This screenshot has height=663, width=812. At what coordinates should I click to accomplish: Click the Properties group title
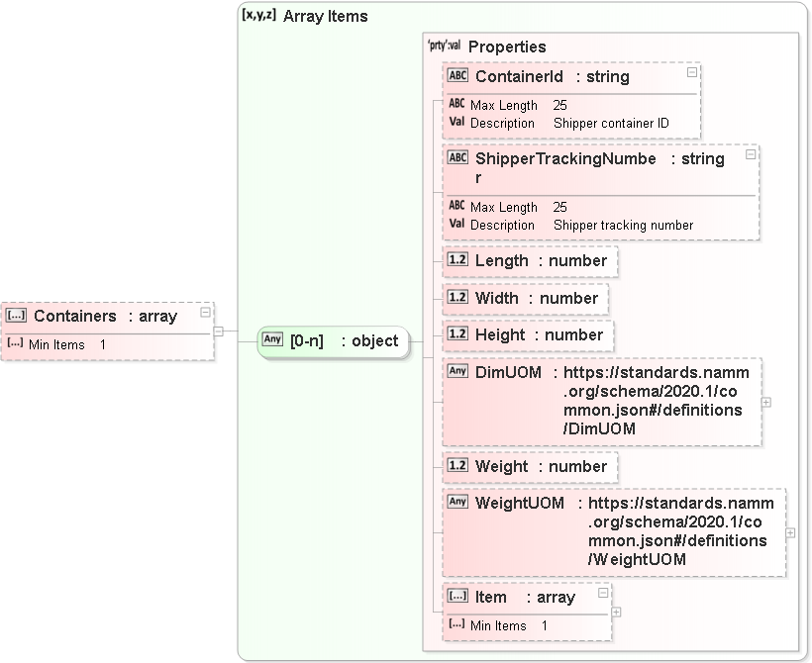click(x=507, y=47)
